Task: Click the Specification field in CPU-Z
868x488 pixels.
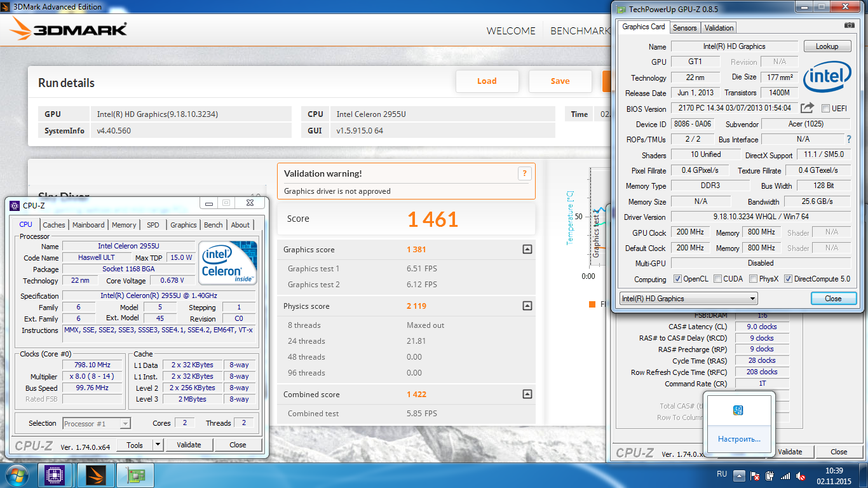Action: tap(159, 296)
